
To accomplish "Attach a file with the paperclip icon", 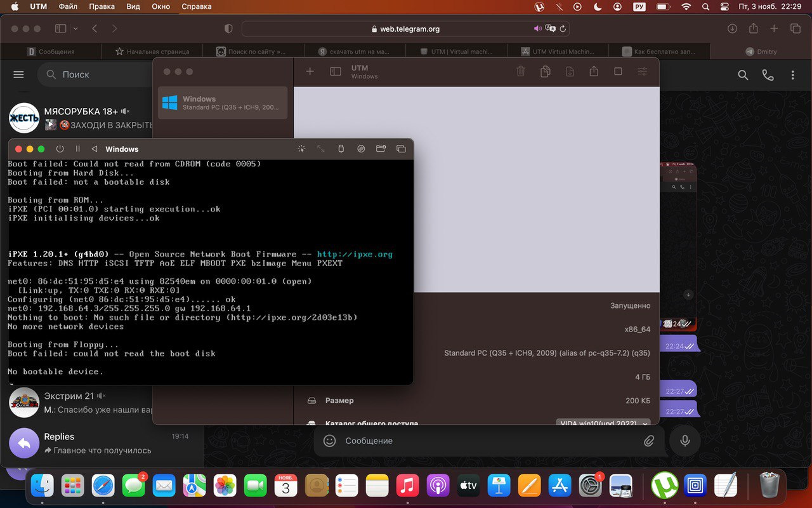I will click(649, 441).
